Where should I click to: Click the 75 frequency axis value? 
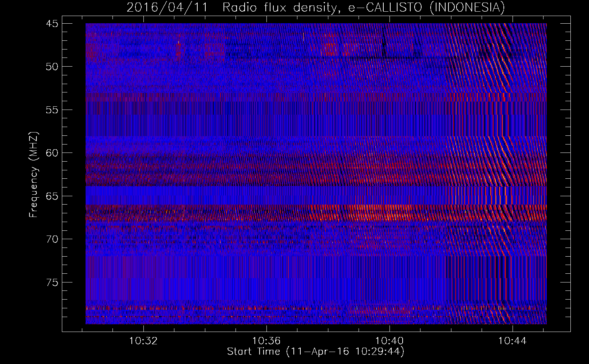(x=52, y=282)
